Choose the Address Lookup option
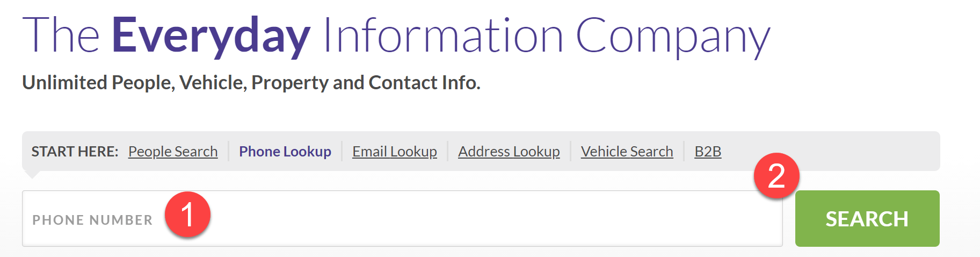Viewport: 980px width, 257px height. point(509,152)
